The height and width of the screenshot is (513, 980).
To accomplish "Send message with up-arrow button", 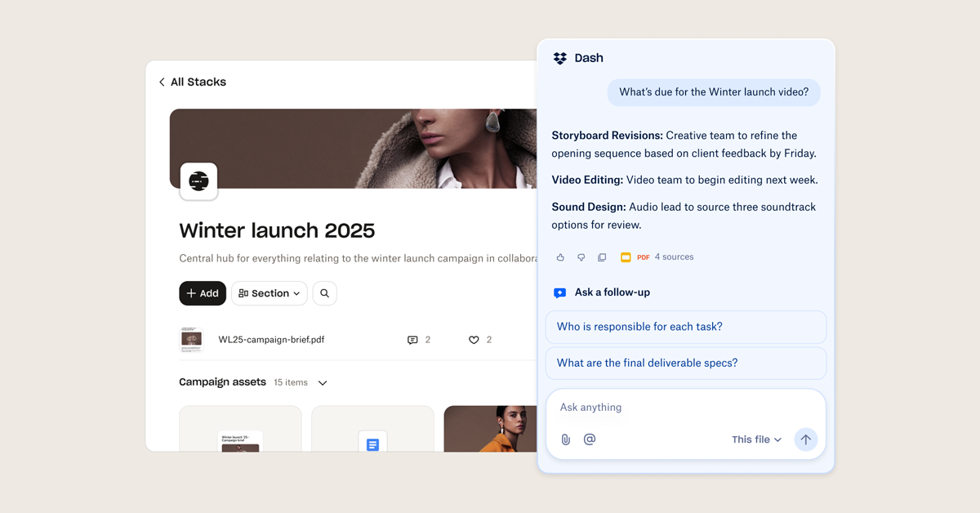I will [x=805, y=439].
